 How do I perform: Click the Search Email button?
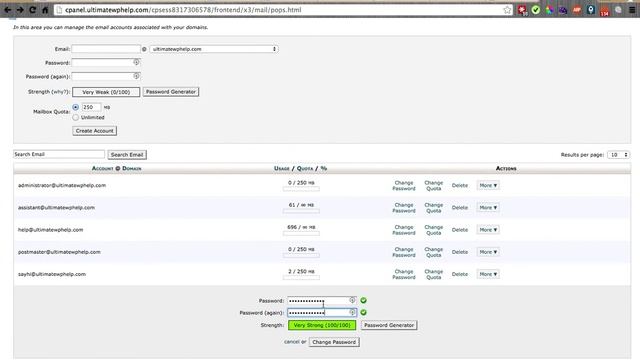tap(127, 155)
